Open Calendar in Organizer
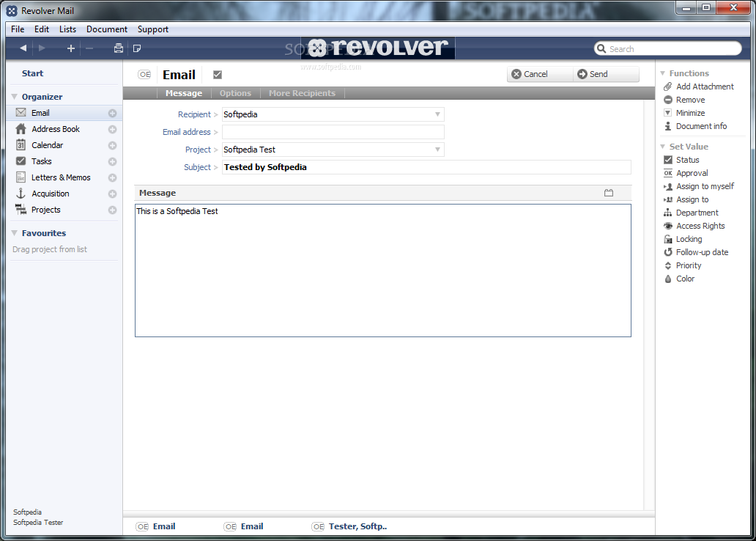This screenshot has width=756, height=541. 47,145
